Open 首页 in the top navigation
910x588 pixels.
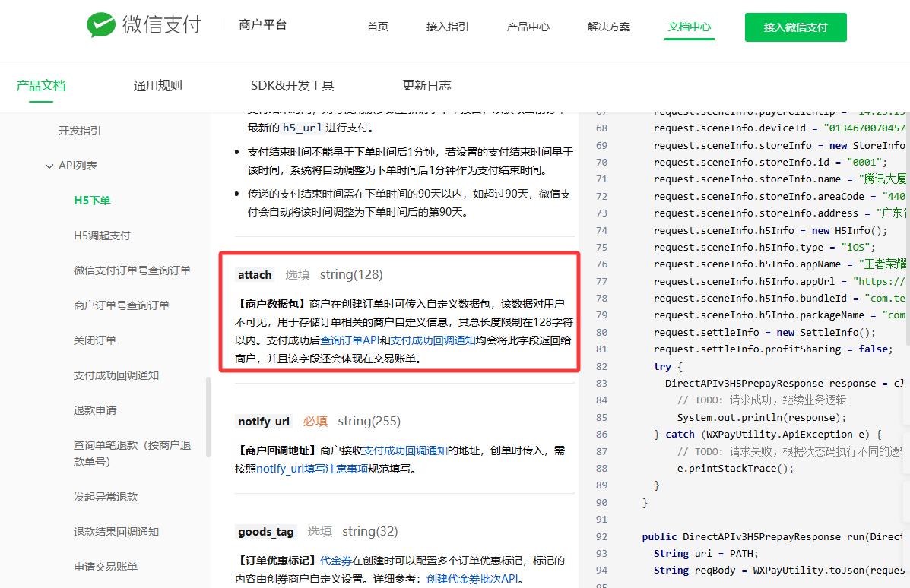[x=378, y=27]
